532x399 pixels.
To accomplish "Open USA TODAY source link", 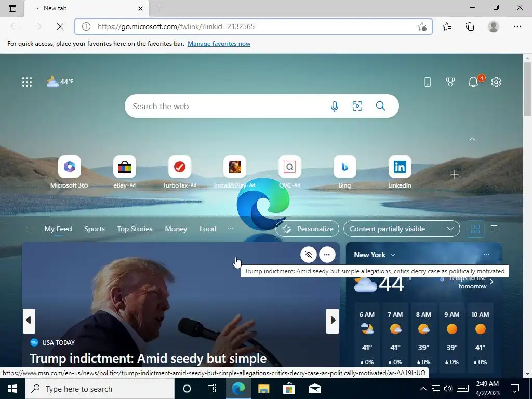I will click(x=52, y=342).
